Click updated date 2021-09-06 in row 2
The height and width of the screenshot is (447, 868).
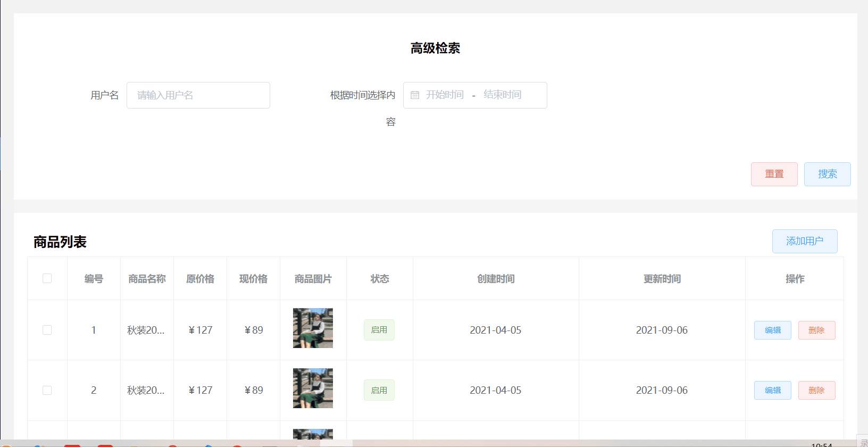tap(662, 390)
